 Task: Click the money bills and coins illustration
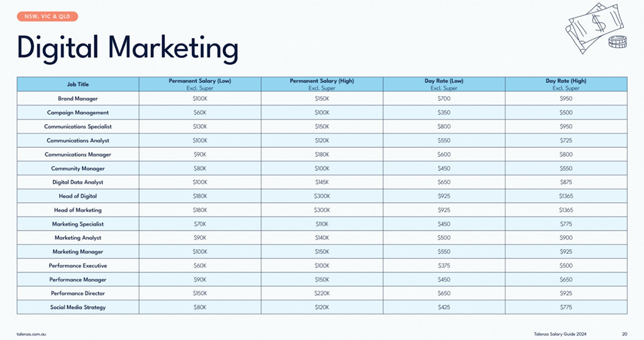pyautogui.click(x=596, y=28)
